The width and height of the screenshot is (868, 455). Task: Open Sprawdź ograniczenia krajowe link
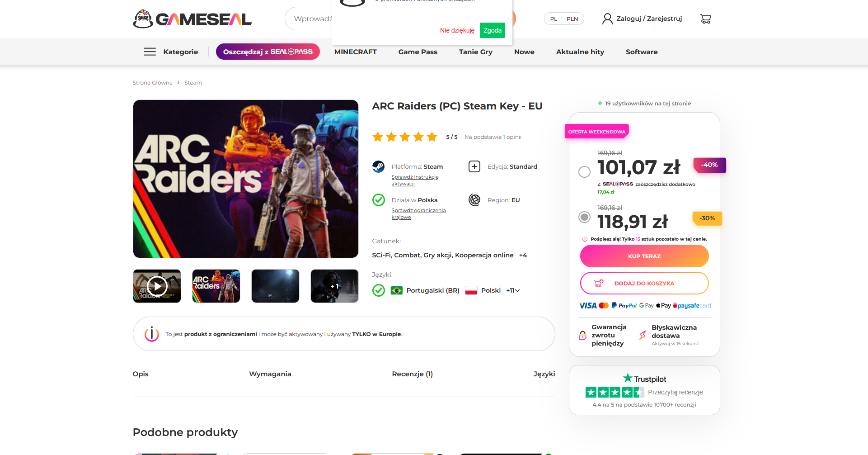(418, 213)
